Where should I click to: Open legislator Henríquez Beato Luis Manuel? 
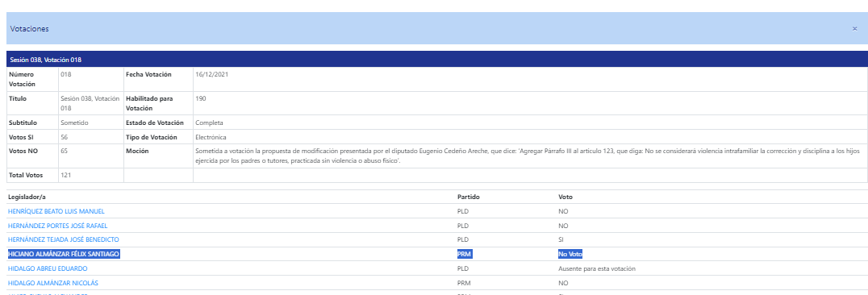pos(56,211)
